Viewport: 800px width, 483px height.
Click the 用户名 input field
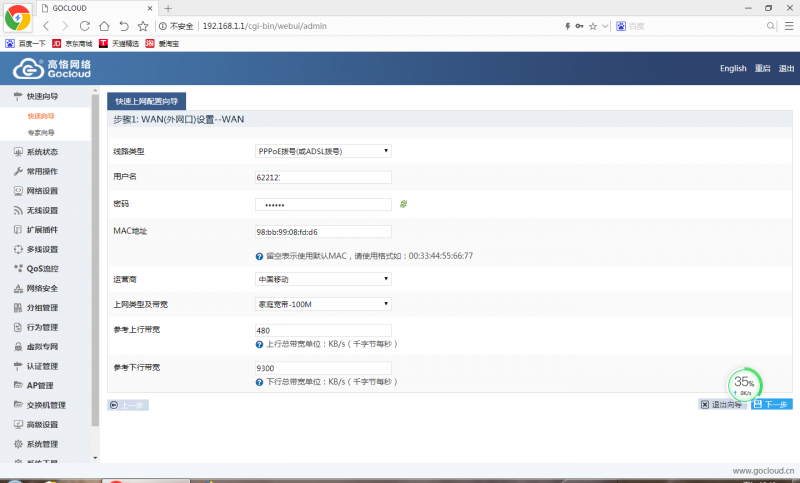coord(323,177)
